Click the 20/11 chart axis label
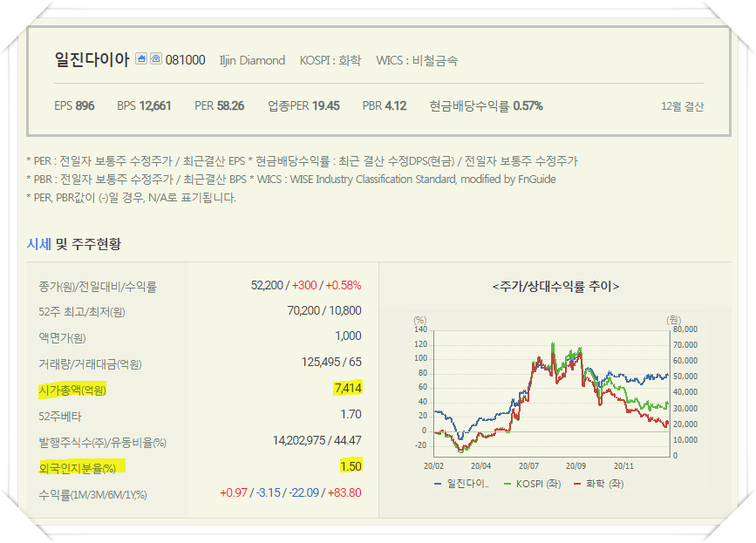The width and height of the screenshot is (756, 543). click(623, 466)
